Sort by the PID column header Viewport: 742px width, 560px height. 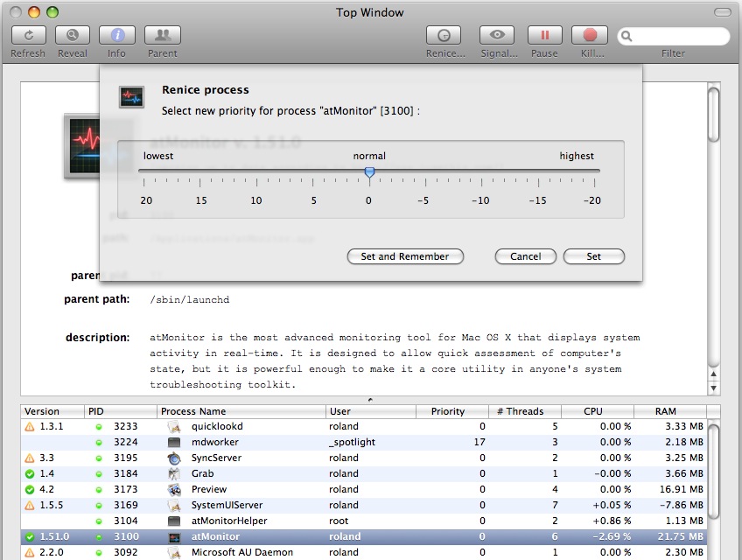(121, 411)
